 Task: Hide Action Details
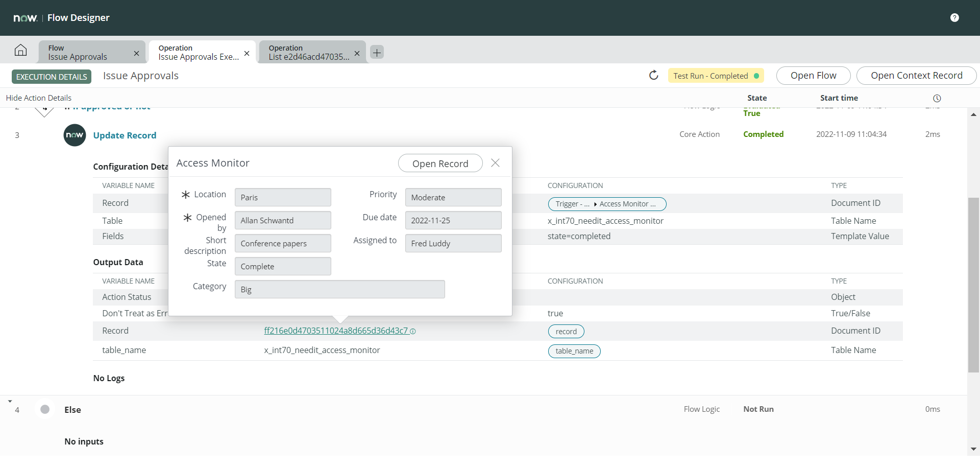[38, 98]
